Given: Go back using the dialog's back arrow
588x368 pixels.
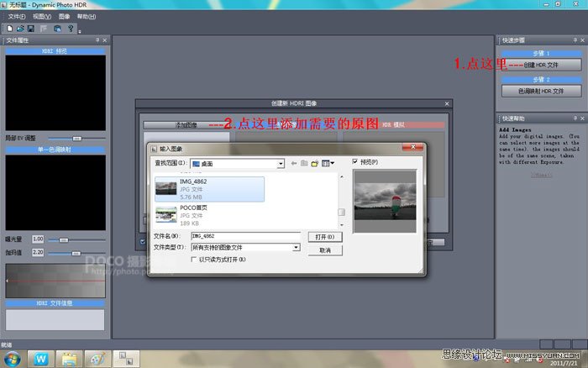Looking at the screenshot, I should click(x=294, y=163).
